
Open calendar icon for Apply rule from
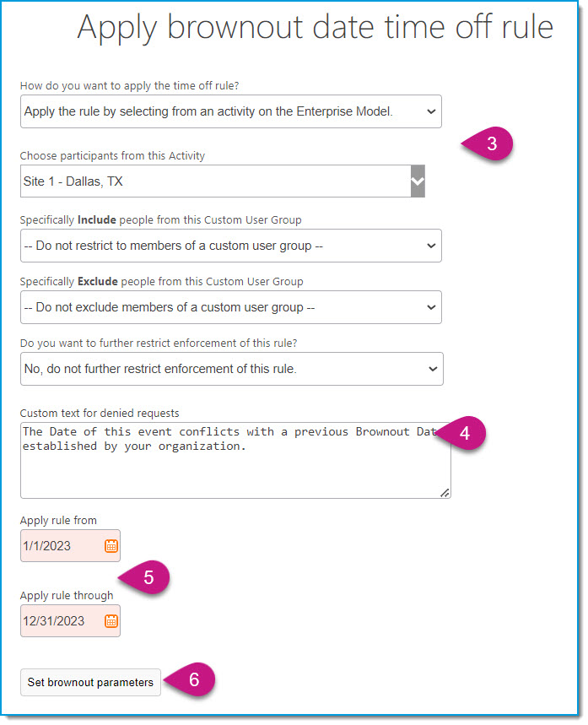point(111,546)
